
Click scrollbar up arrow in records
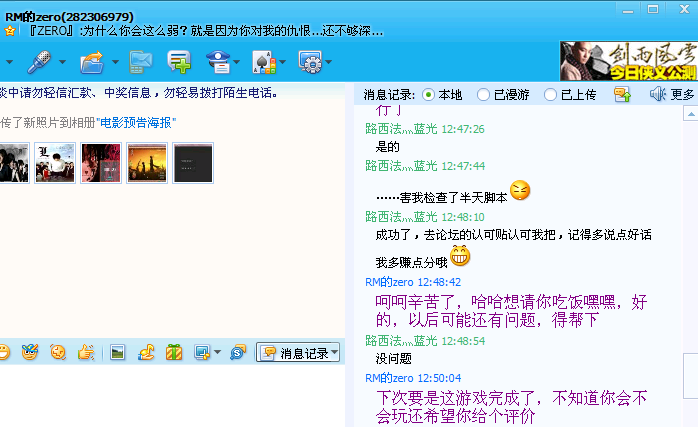(690, 114)
